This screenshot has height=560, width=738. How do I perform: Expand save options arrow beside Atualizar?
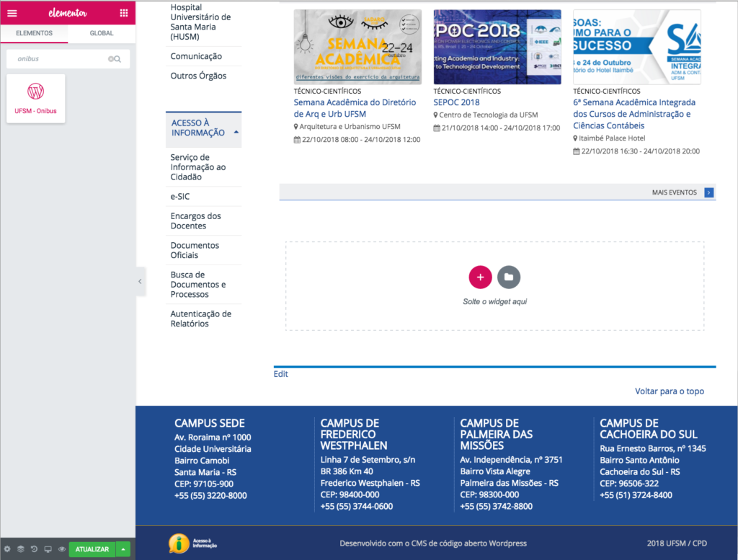123,549
